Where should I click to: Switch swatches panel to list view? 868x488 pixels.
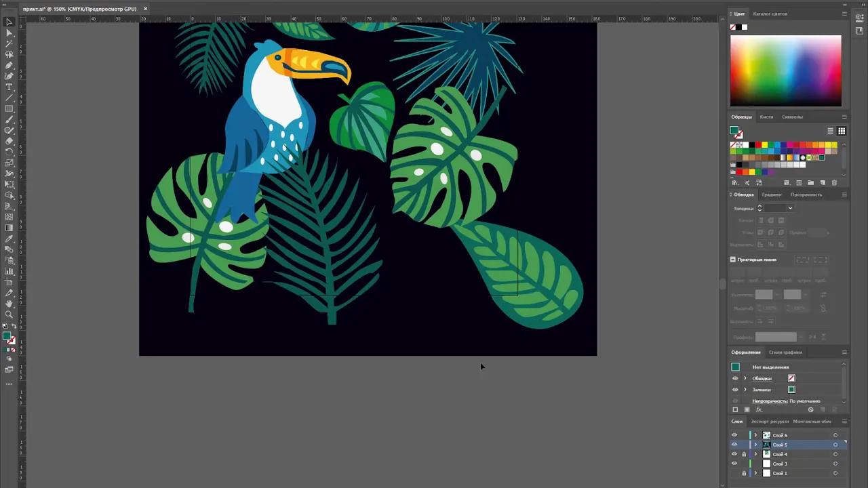(830, 131)
